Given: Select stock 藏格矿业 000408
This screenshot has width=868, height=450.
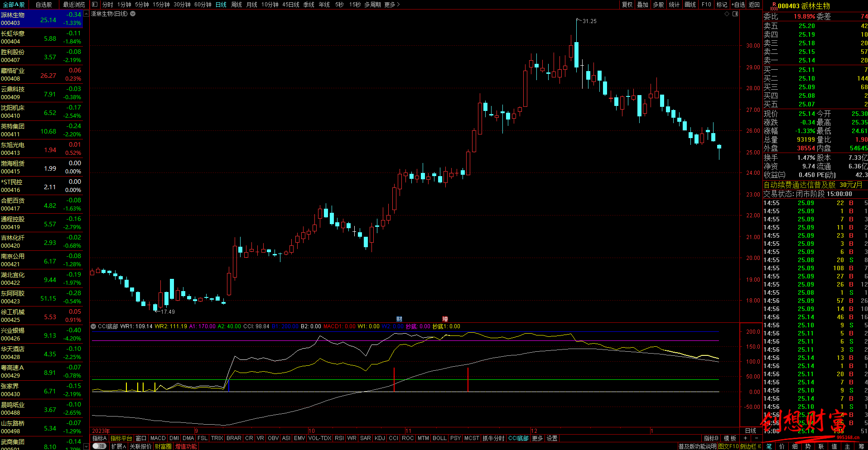Looking at the screenshot, I should (x=41, y=74).
